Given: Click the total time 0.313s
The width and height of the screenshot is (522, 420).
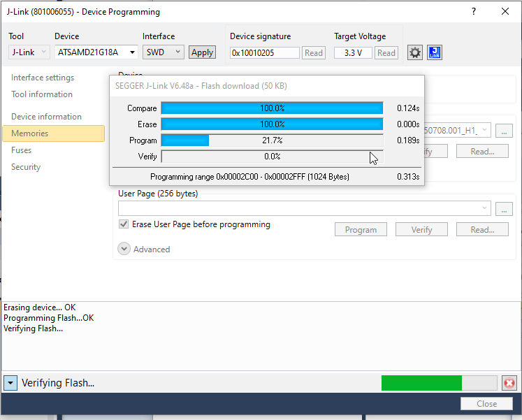Looking at the screenshot, I should 408,177.
